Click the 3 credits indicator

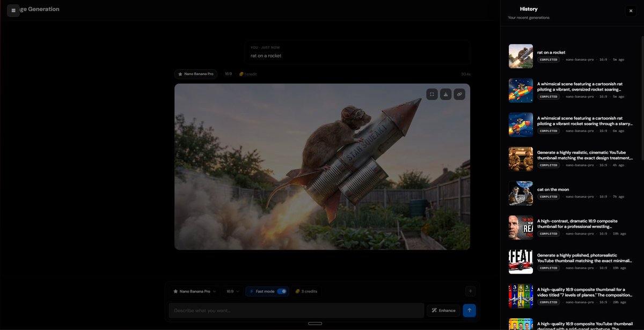point(306,291)
